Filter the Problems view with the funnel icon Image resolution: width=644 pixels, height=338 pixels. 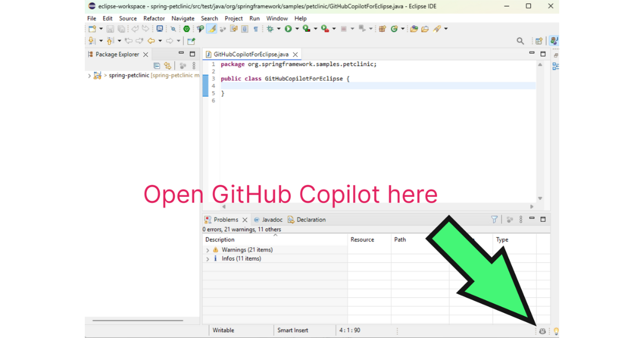(x=494, y=219)
